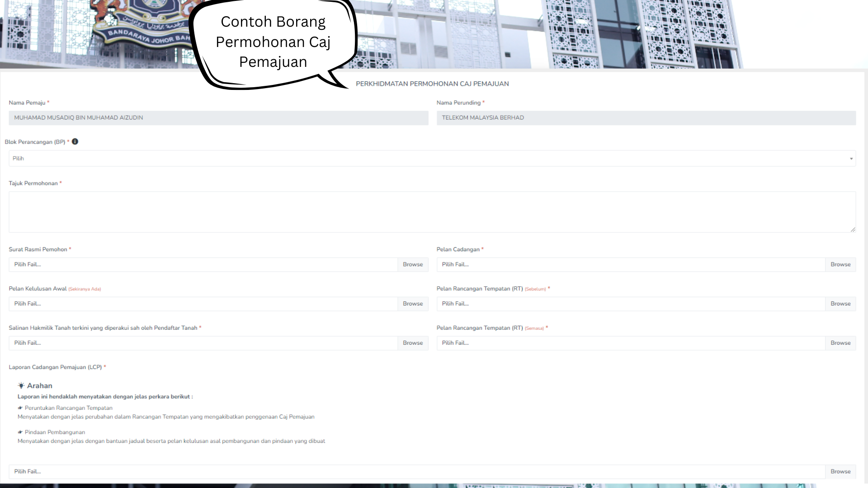Click Pelan Cadangan Pilih Fail field
This screenshot has height=488, width=868.
[631, 264]
